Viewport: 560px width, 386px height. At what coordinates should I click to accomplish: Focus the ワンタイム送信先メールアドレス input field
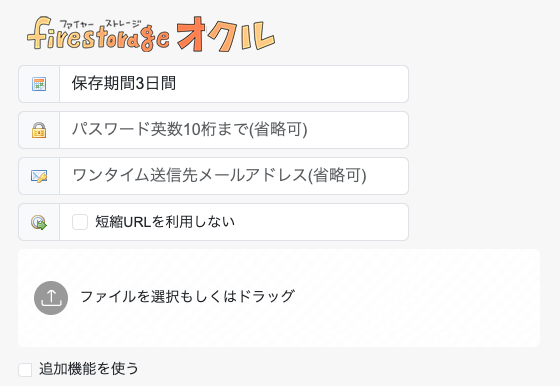pyautogui.click(x=234, y=176)
